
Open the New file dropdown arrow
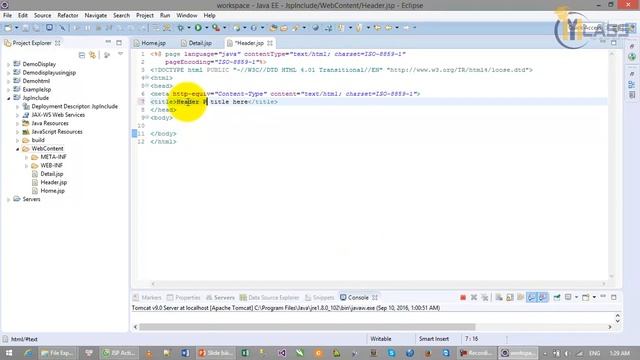click(16, 28)
